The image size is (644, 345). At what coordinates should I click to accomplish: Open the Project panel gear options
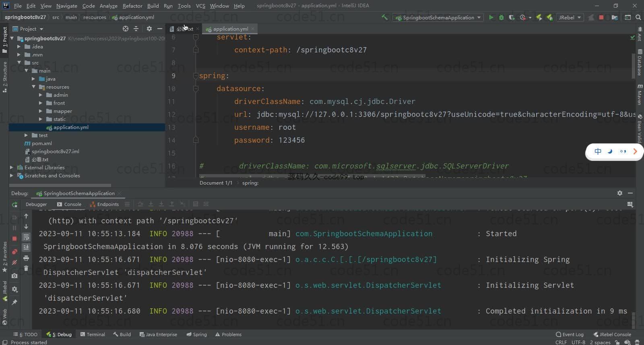pos(149,29)
